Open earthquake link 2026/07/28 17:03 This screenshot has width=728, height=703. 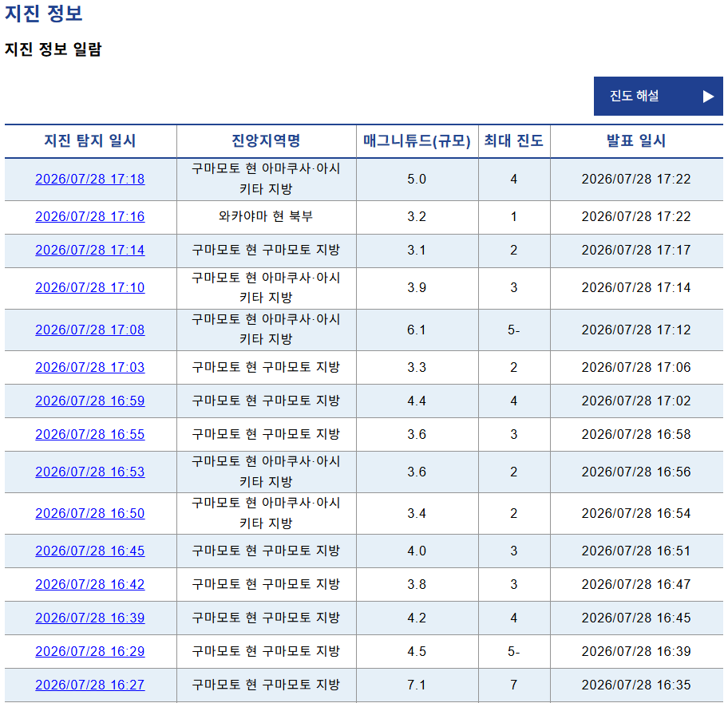pos(90,368)
